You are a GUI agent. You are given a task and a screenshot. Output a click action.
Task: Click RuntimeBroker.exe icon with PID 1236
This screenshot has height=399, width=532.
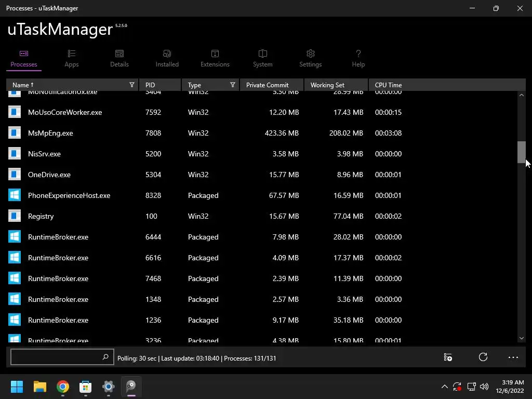coord(15,320)
